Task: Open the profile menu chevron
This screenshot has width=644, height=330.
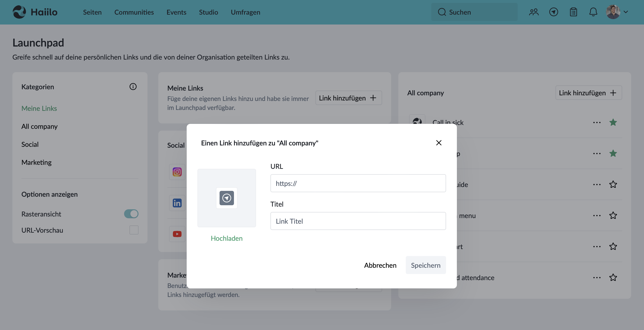Action: tap(626, 12)
